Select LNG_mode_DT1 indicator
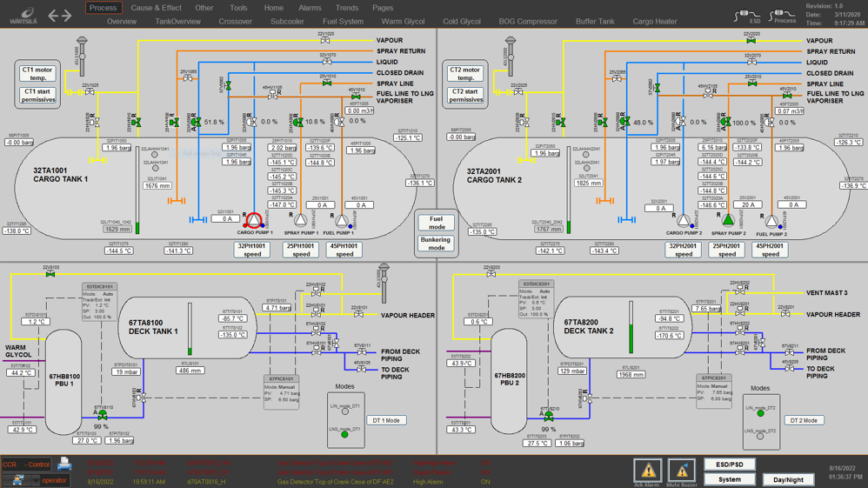Screen dimensions: 868x488 pyautogui.click(x=345, y=435)
